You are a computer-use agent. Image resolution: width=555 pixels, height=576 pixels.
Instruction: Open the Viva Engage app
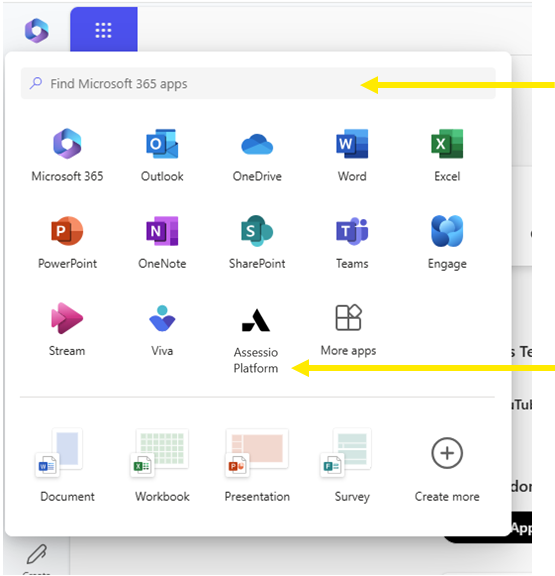[x=447, y=242]
